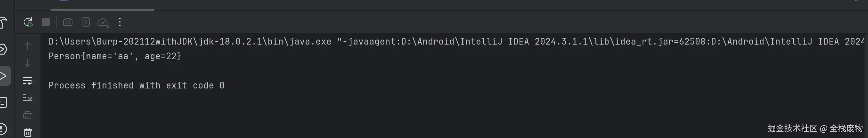The image size is (868, 138).
Task: Click the camera thread dump icon
Action: click(x=68, y=23)
